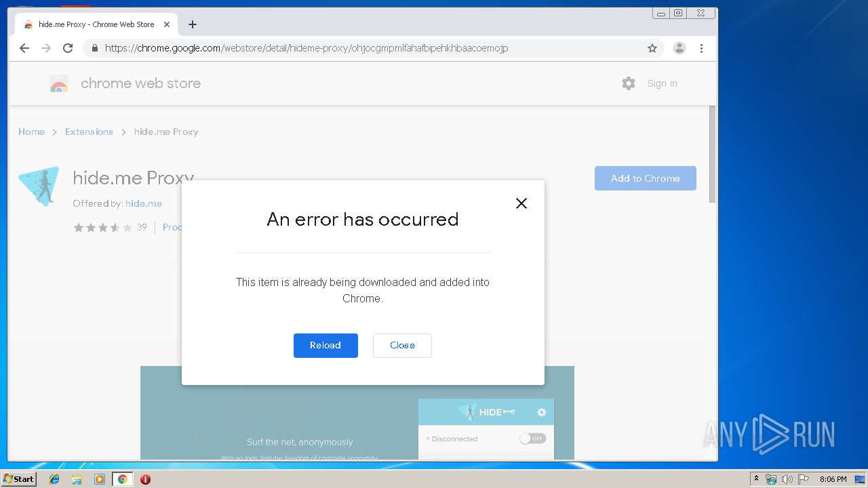The height and width of the screenshot is (488, 868).
Task: Open the media player taskbar icon
Action: click(x=100, y=479)
